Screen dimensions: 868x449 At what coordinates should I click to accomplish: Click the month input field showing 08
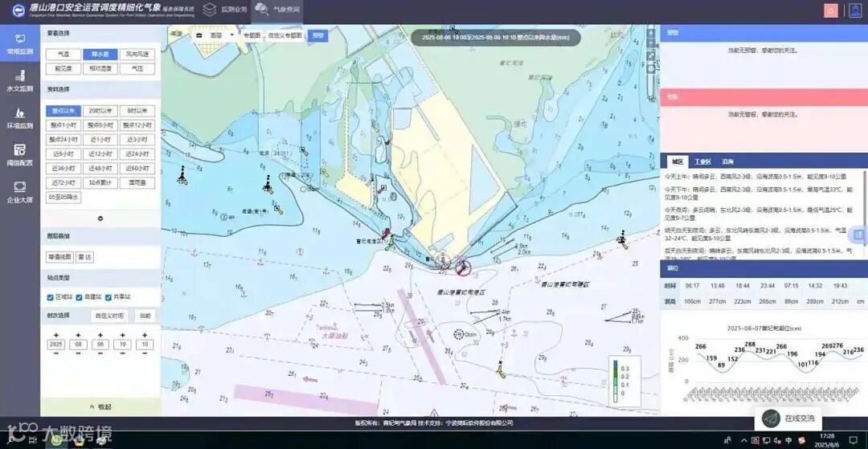tap(78, 344)
